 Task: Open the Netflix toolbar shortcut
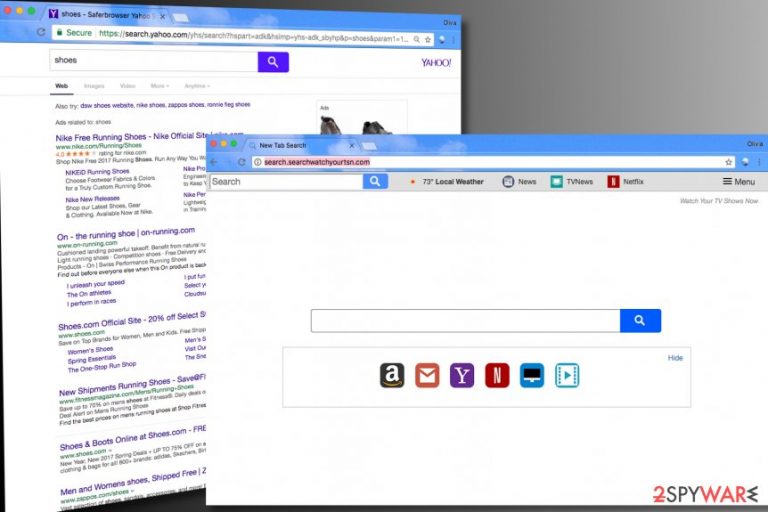click(x=625, y=182)
